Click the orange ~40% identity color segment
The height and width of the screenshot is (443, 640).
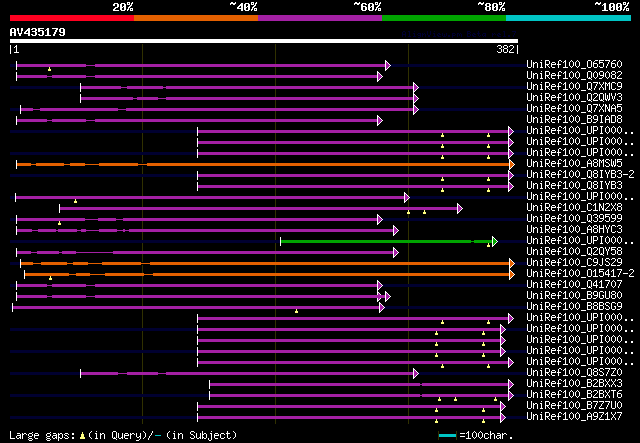196,18
